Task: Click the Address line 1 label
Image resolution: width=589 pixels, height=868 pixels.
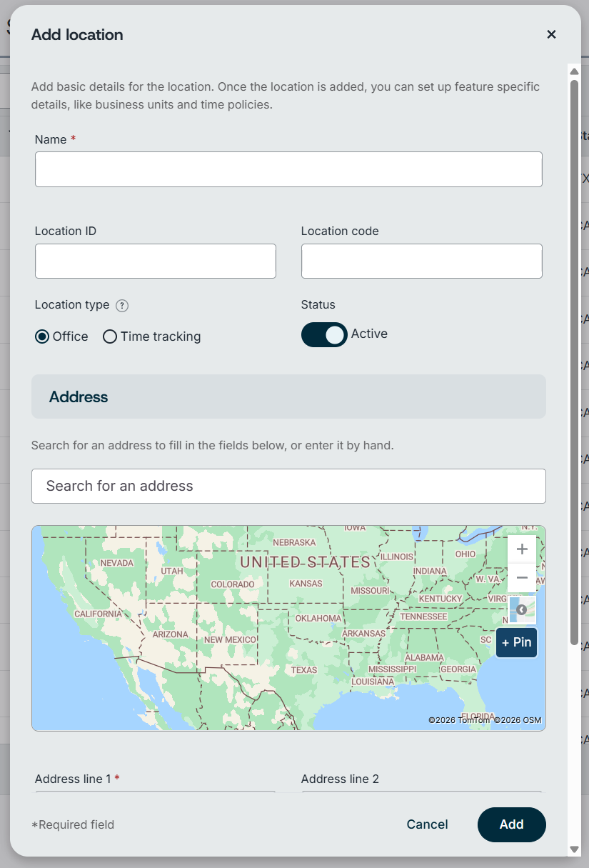Action: pyautogui.click(x=77, y=779)
